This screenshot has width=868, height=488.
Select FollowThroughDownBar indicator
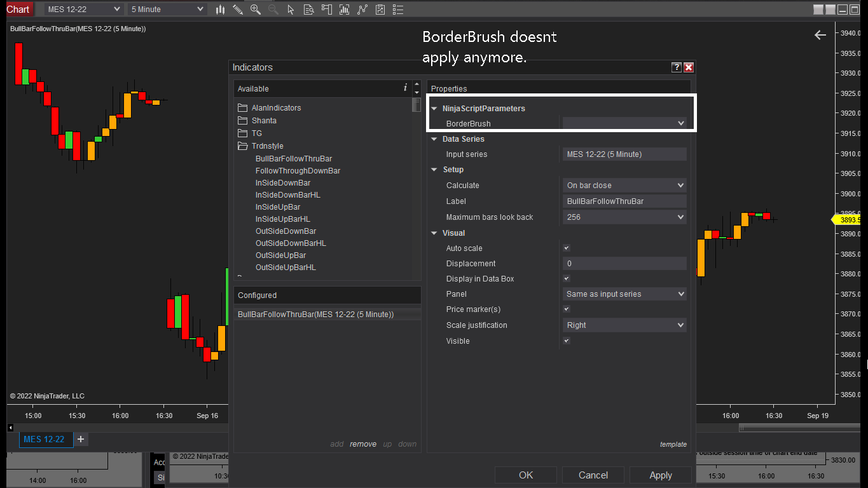click(x=298, y=171)
